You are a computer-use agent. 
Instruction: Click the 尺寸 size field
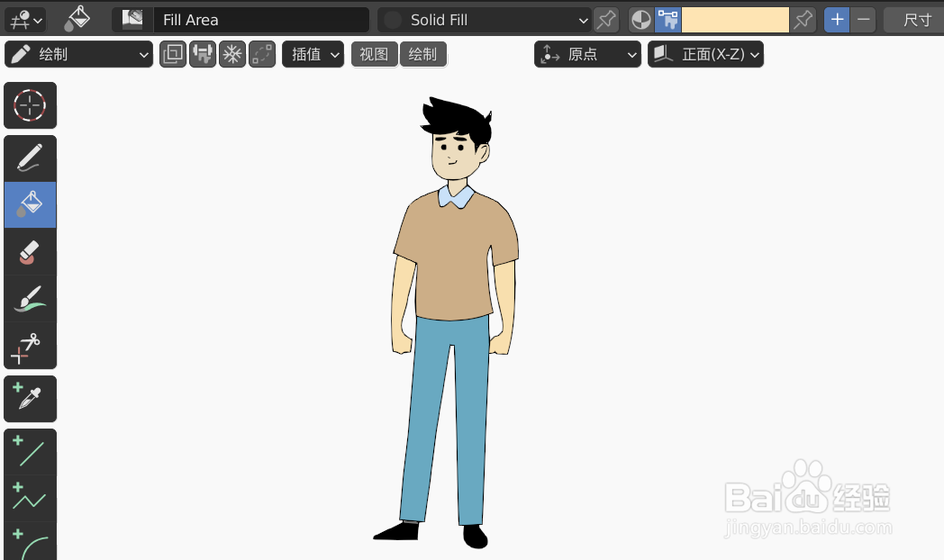[914, 20]
